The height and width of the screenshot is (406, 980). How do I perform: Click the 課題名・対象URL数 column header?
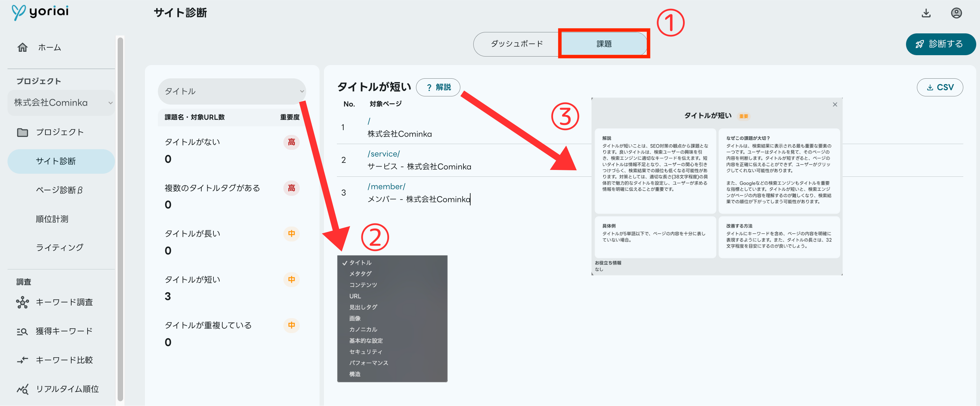pyautogui.click(x=195, y=118)
